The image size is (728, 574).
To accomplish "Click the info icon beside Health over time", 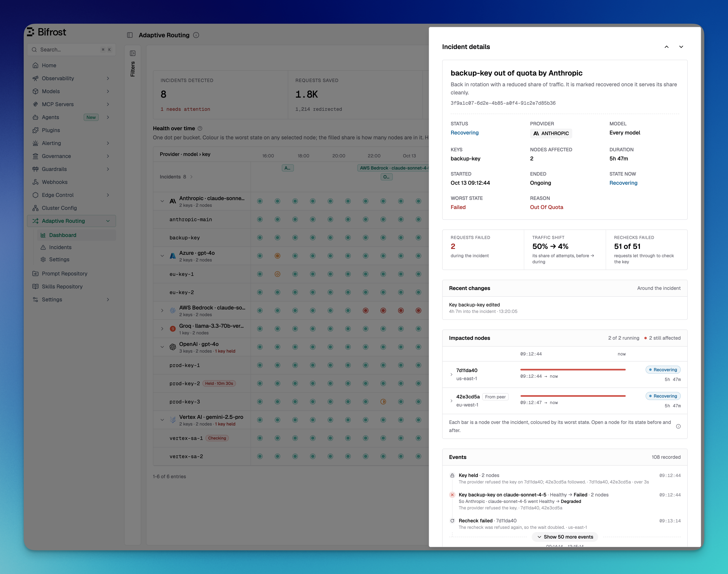I will (200, 128).
